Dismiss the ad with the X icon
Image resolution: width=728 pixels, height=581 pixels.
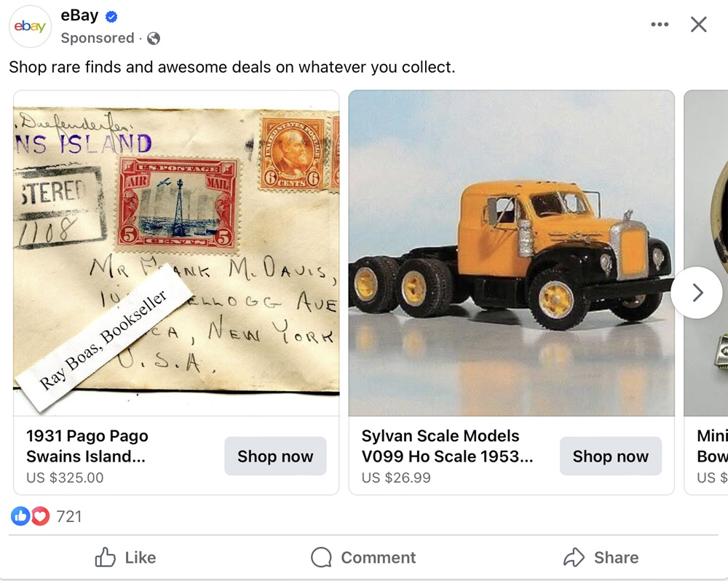pos(698,24)
